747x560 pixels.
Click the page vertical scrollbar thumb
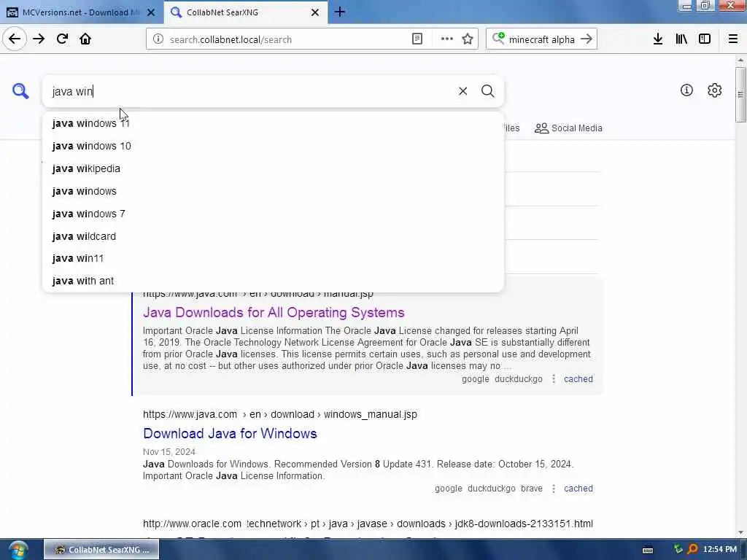click(x=740, y=94)
